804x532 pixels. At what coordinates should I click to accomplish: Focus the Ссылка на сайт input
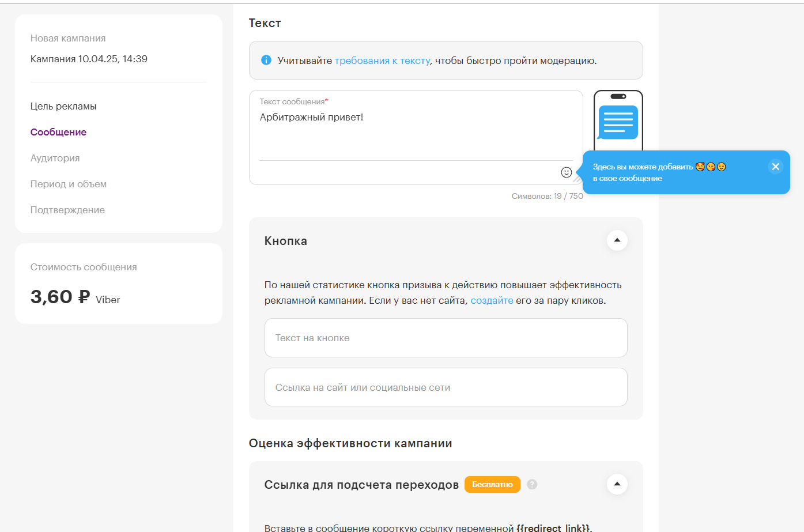[446, 387]
